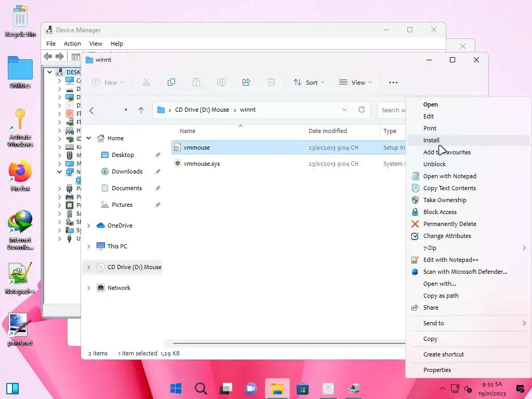This screenshot has width=532, height=399.
Task: Open the Recycle Bin desktop icon
Action: 20,21
